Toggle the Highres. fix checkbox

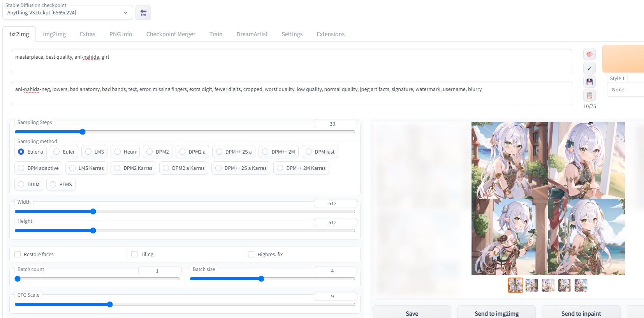(251, 254)
